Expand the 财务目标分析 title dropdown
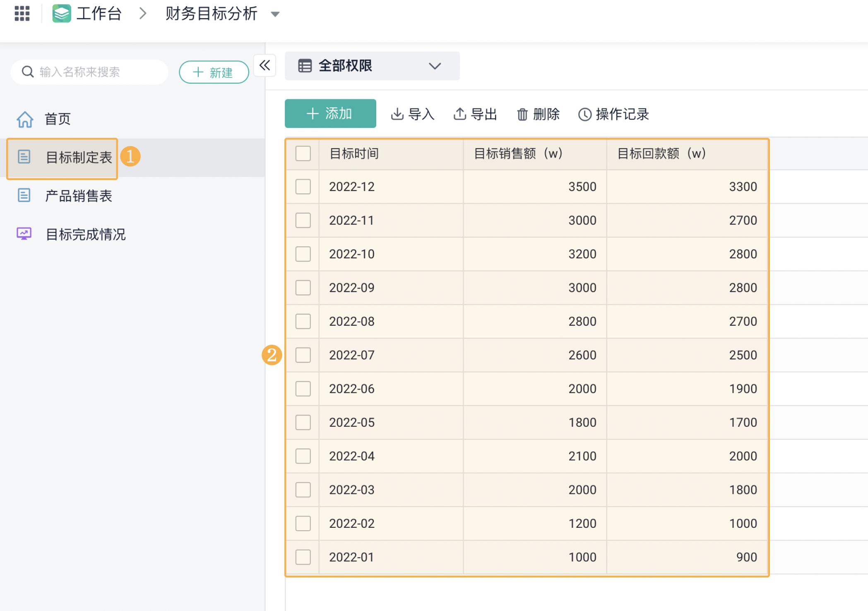The image size is (868, 611). pos(274,14)
